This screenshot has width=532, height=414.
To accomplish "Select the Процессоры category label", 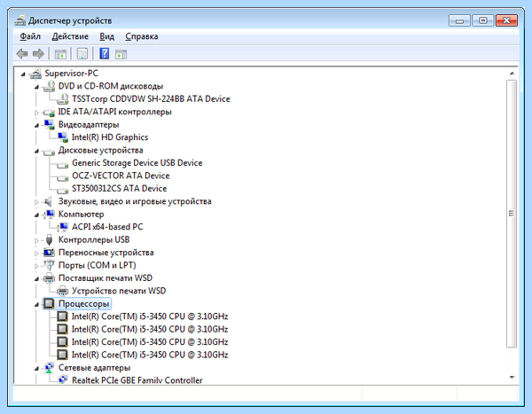I will click(x=83, y=303).
